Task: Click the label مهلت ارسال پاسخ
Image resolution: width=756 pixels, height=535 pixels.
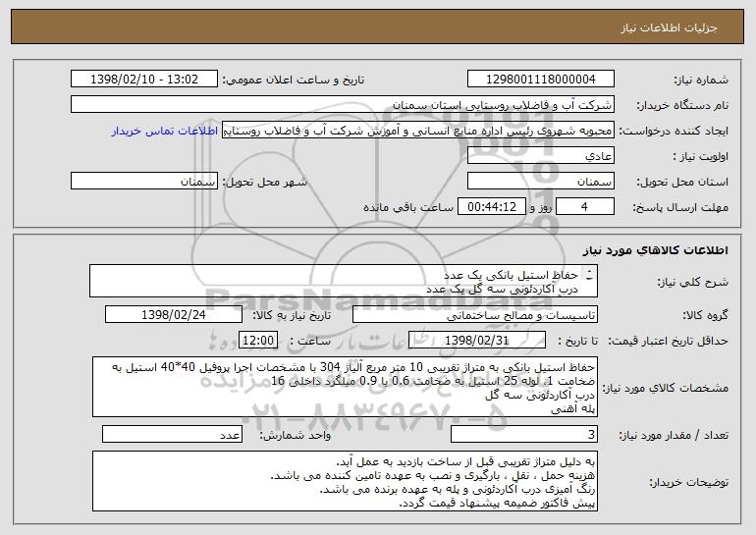Action: [x=680, y=207]
